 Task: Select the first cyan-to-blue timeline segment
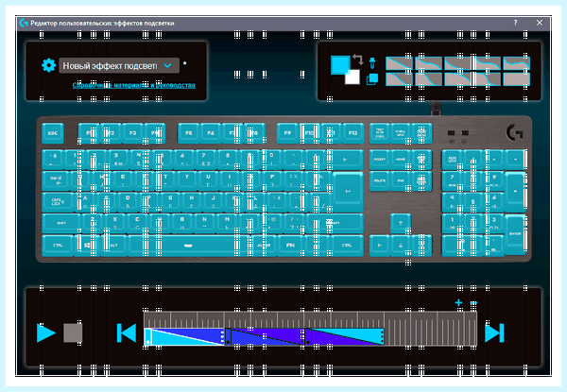(184, 336)
